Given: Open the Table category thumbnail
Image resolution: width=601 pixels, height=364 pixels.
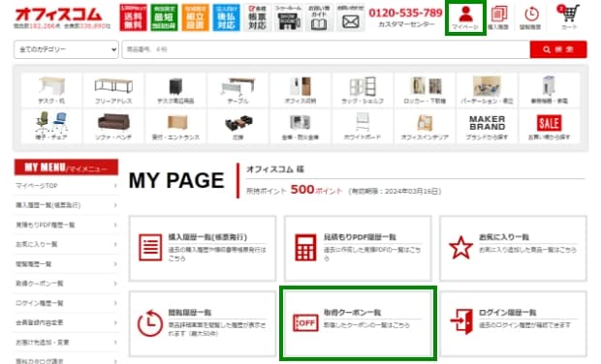Looking at the screenshot, I should coord(238,90).
